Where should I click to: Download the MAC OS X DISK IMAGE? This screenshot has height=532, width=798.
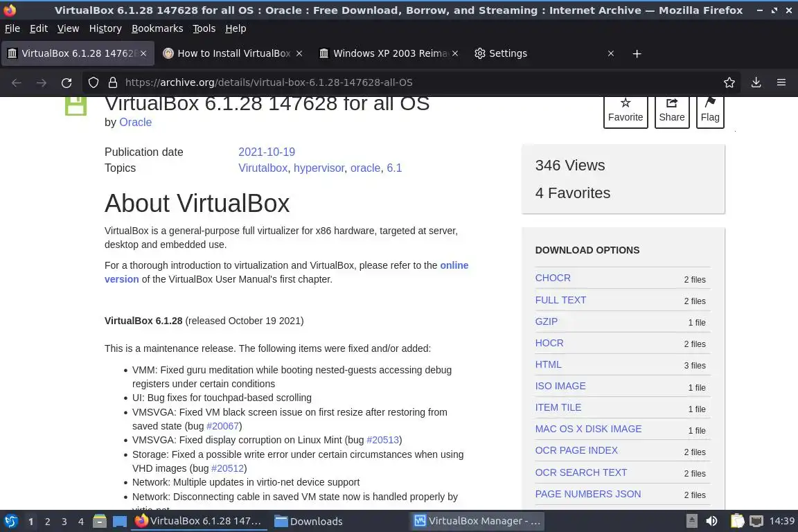coord(588,429)
